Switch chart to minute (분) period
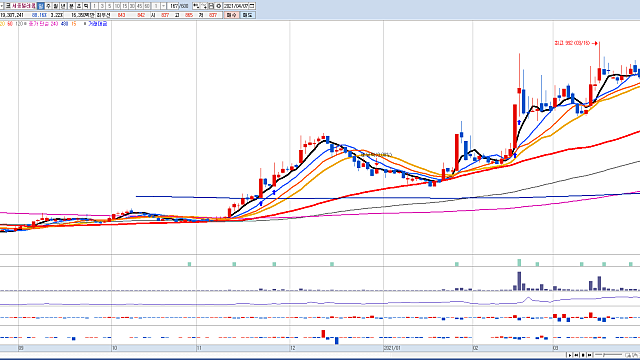Screen dimensions: 640x360 (x=71, y=6)
